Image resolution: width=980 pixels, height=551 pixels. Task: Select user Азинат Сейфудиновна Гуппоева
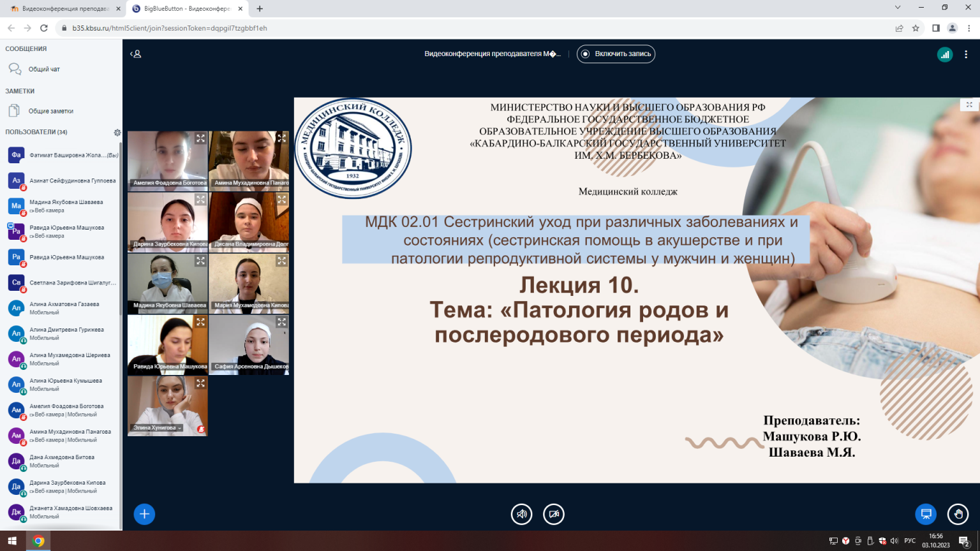(62, 180)
